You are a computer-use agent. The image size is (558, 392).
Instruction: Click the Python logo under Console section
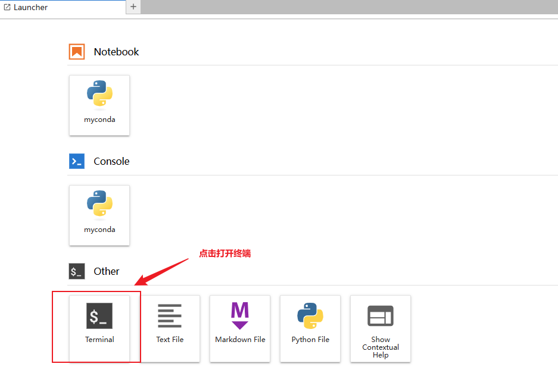point(99,204)
